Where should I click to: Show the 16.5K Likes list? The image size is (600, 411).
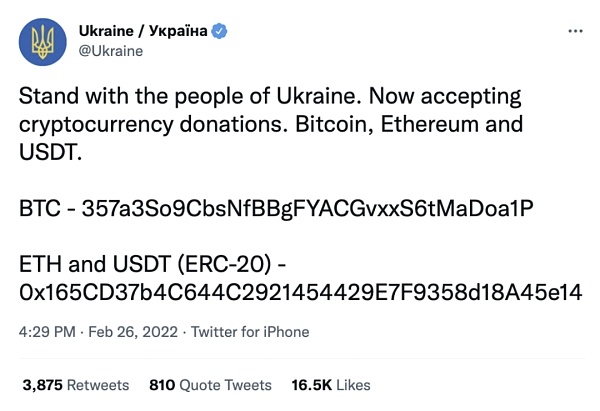pyautogui.click(x=330, y=385)
